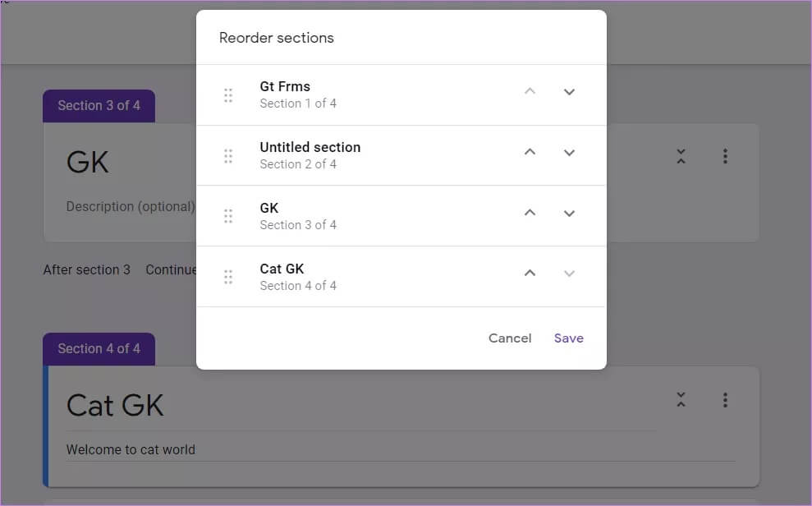Click drag handle for GK section row
Image resolution: width=812 pixels, height=506 pixels.
coord(228,217)
